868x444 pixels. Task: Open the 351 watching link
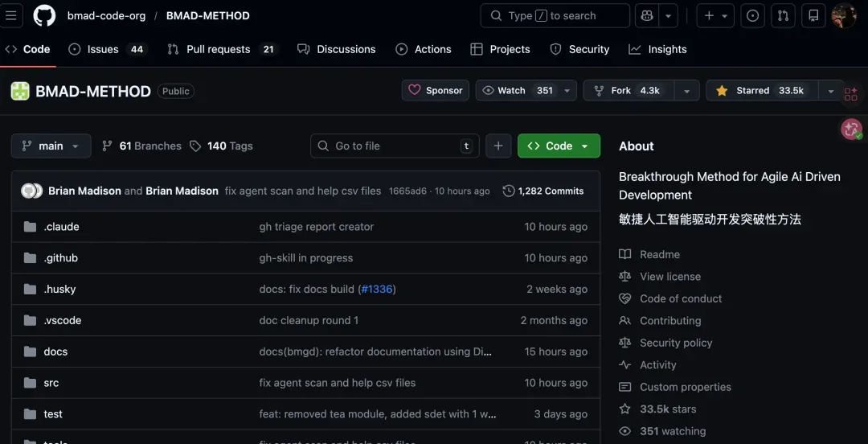pos(662,431)
